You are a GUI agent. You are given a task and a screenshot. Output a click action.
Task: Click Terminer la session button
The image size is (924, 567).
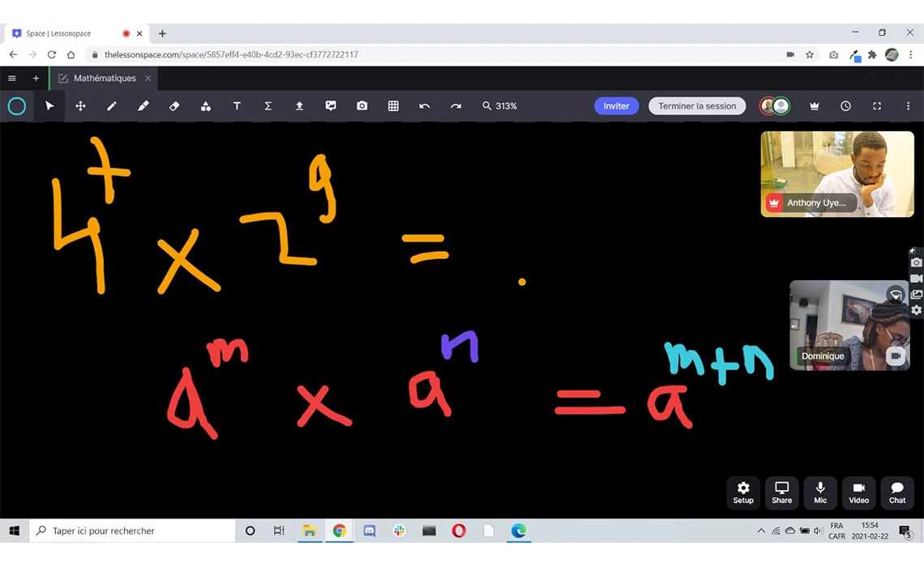click(x=697, y=106)
